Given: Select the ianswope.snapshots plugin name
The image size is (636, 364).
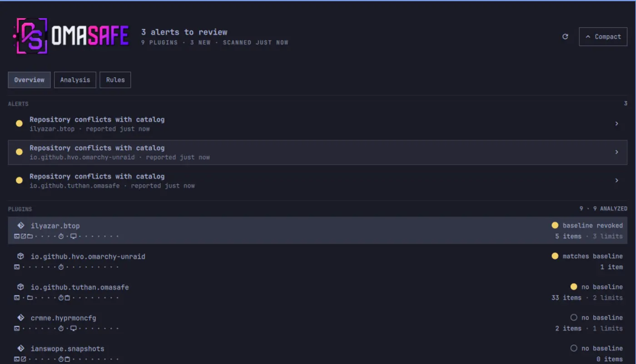Looking at the screenshot, I should tap(68, 349).
